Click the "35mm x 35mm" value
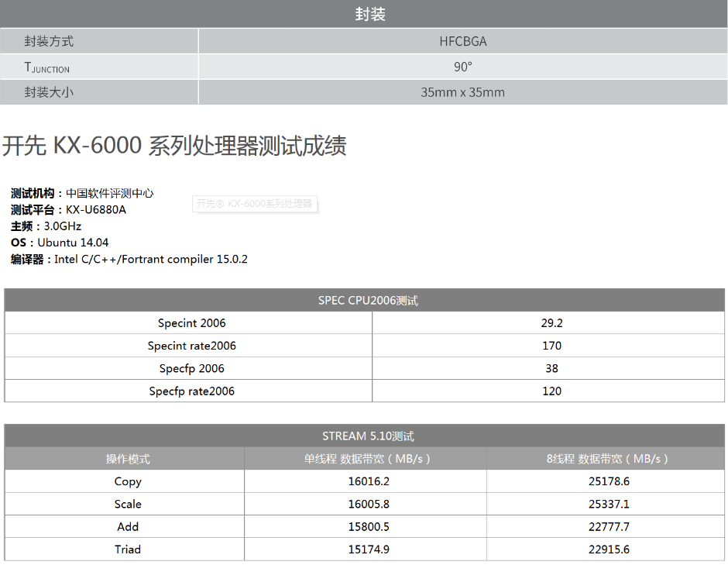Image resolution: width=728 pixels, height=572 pixels. [462, 92]
